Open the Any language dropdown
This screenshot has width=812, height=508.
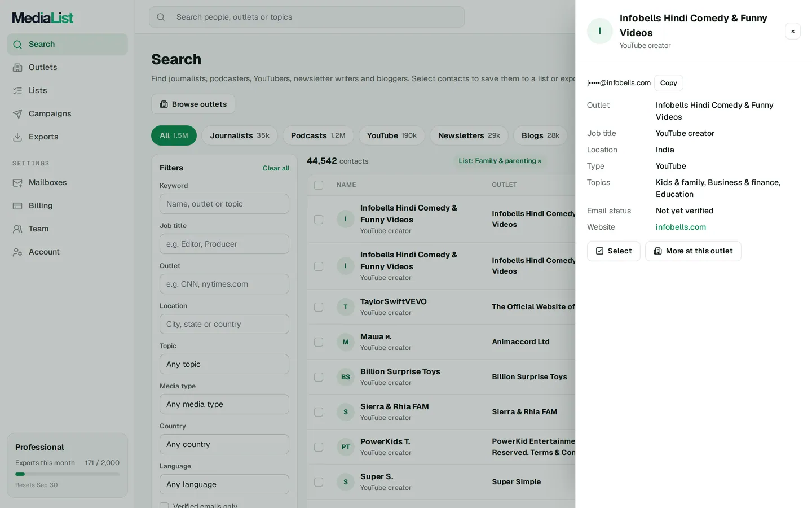tap(224, 484)
